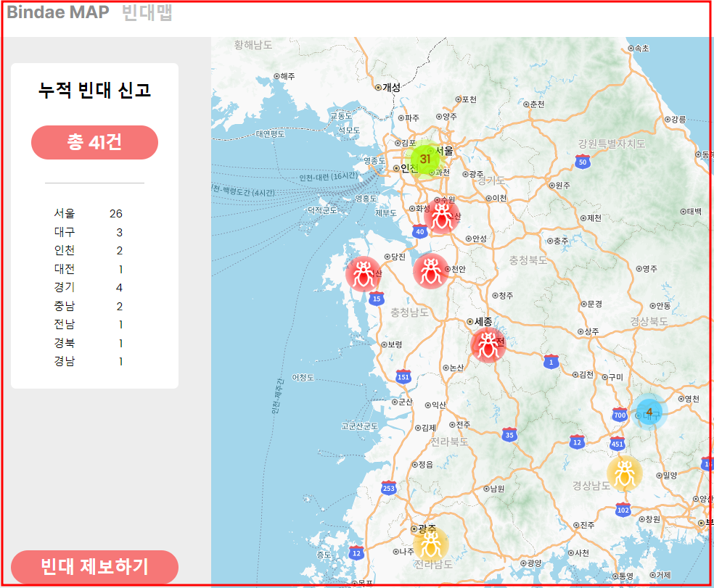Image resolution: width=714 pixels, height=588 pixels.
Task: Click the highway shield icon labeled 151
Action: pos(403,377)
